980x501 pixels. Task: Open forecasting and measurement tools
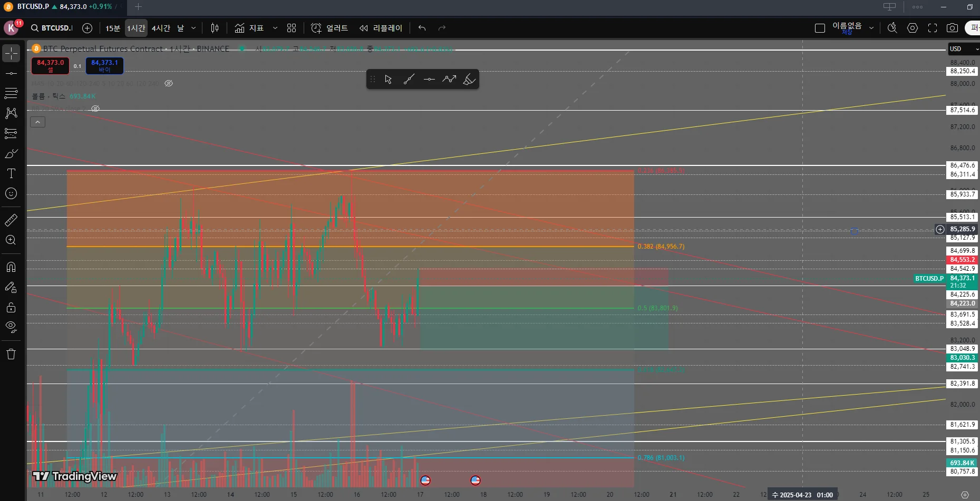11,133
